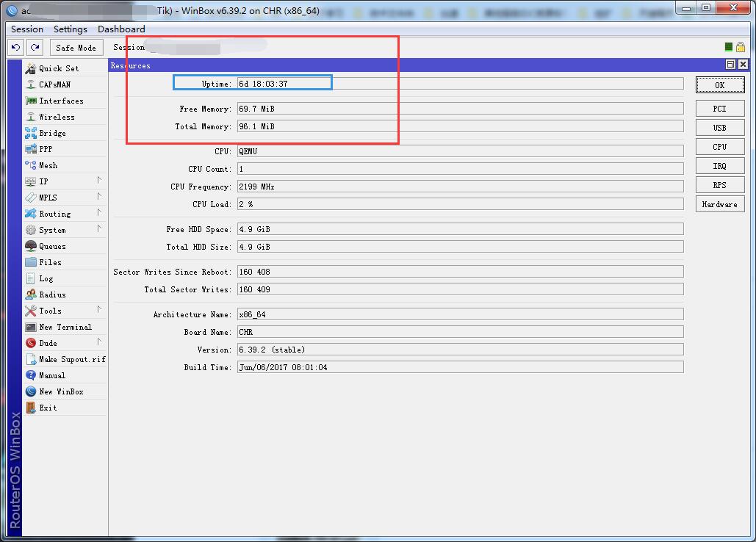This screenshot has width=756, height=542.
Task: Click the Make Supout.rif icon
Action: (31, 359)
